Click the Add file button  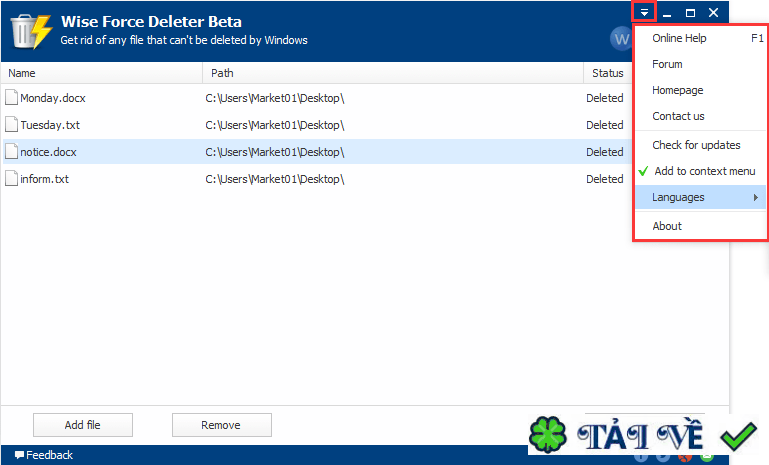83,425
